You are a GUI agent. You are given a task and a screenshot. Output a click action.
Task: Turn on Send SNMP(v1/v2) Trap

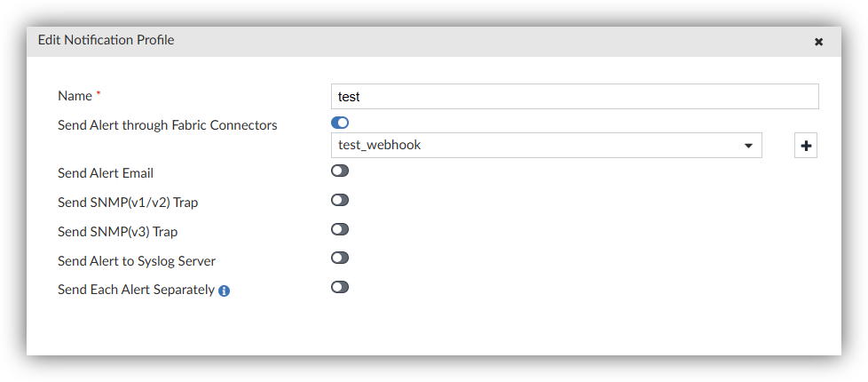pyautogui.click(x=340, y=200)
